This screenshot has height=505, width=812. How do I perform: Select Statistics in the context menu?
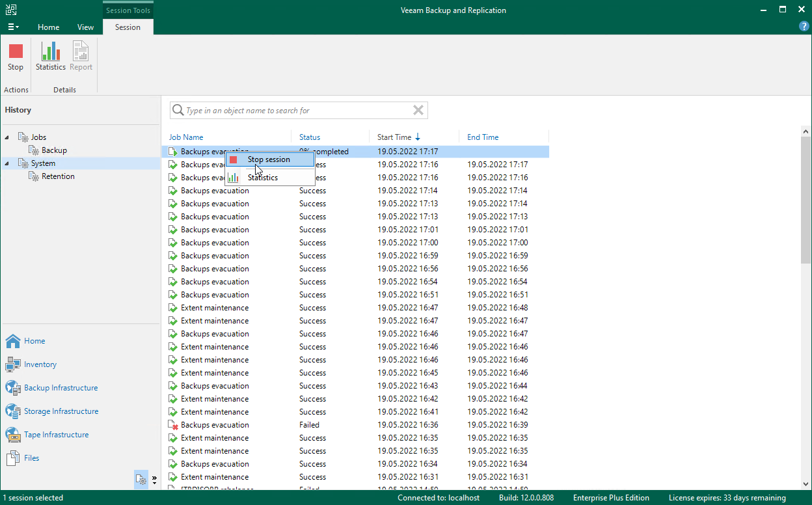point(262,178)
